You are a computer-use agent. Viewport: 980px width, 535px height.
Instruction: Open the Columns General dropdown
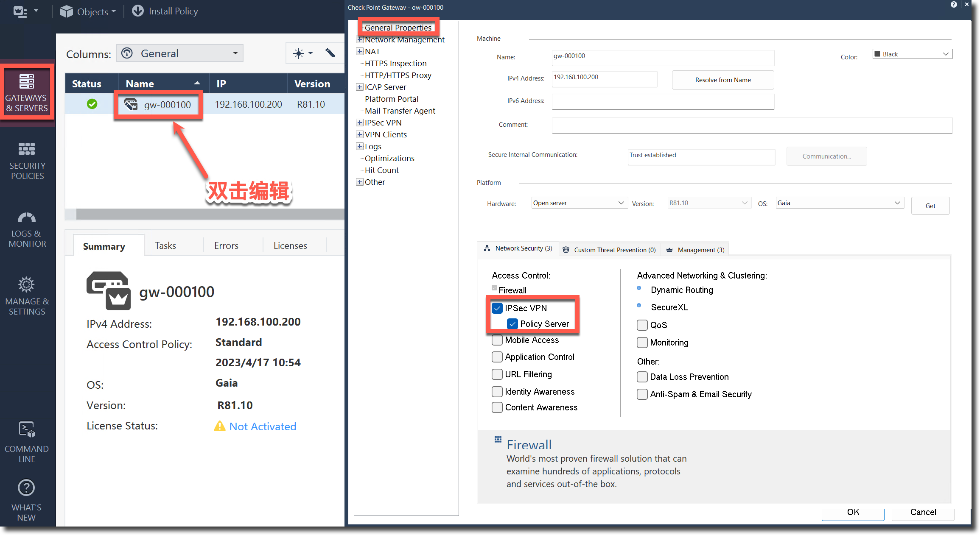(180, 53)
